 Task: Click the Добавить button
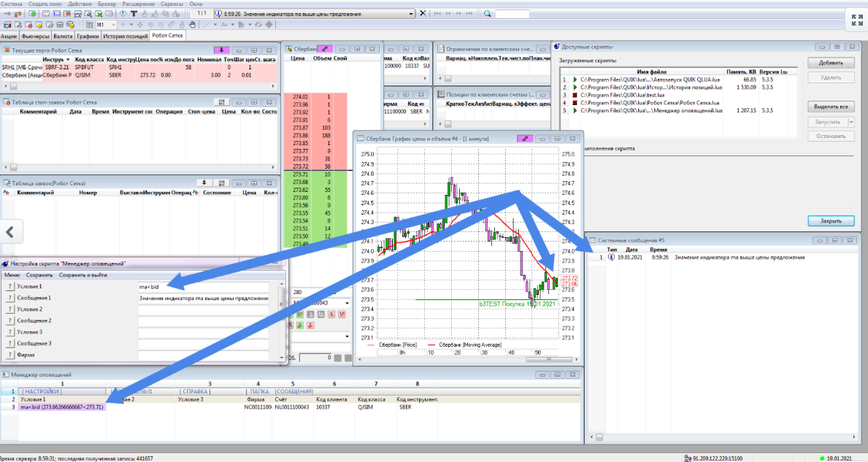[x=830, y=63]
